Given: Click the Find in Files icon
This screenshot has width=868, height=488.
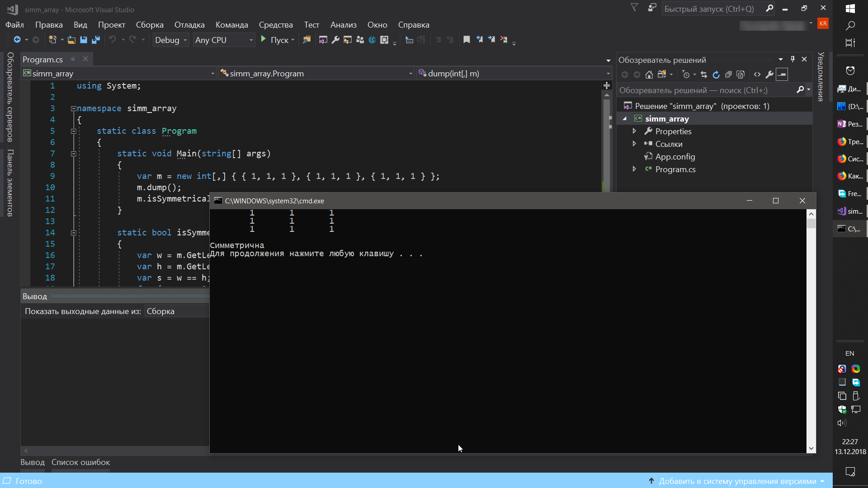Looking at the screenshot, I should (x=307, y=40).
